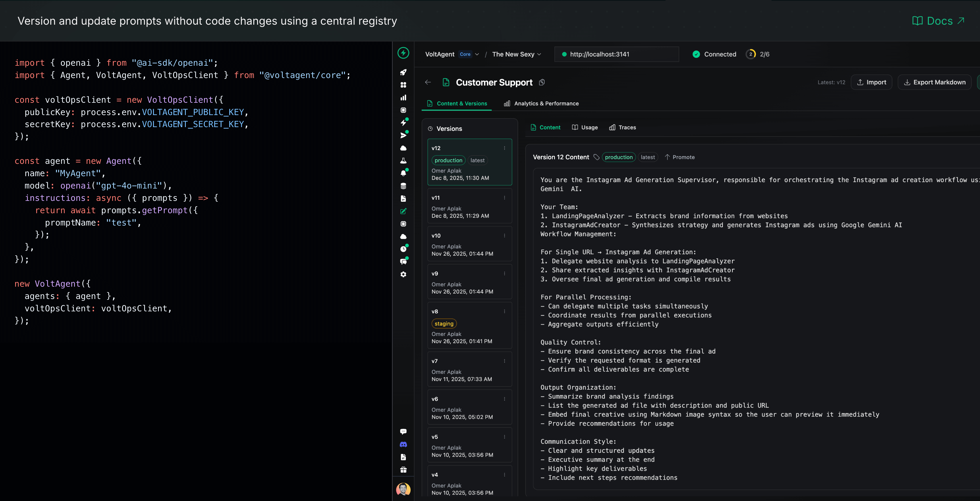This screenshot has width=980, height=501.
Task: Click the rocket icon at sidebar top
Action: tap(403, 72)
